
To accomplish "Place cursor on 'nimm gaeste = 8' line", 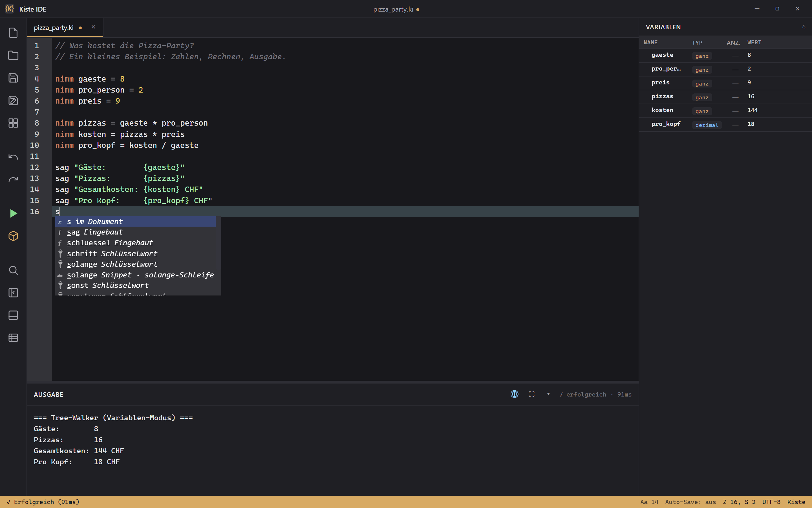I will [90, 79].
